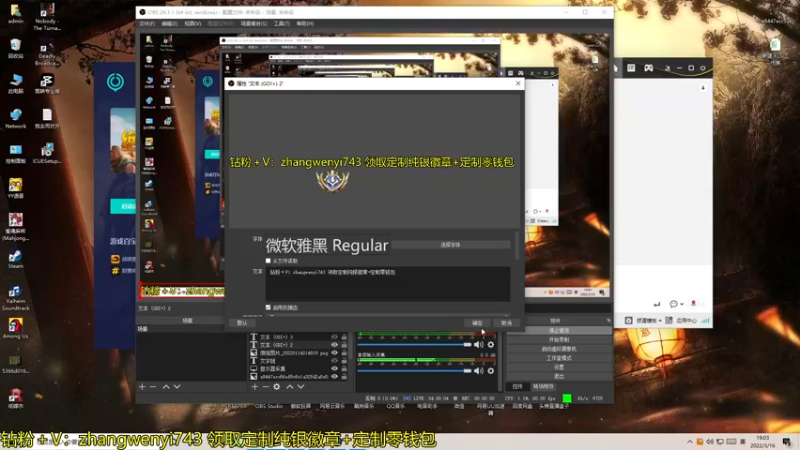Open the Deadly Broadcast desktop shortcut
This screenshot has width=800, height=450.
click(x=46, y=53)
